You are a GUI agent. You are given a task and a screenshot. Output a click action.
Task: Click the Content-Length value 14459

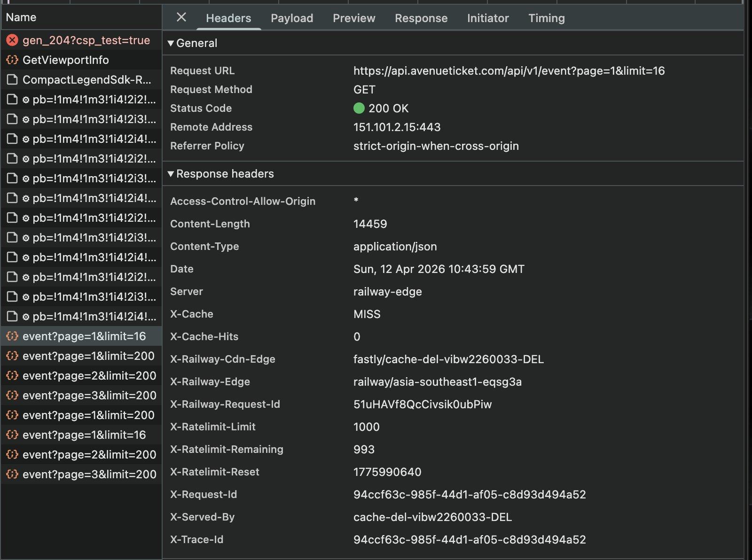click(x=370, y=224)
